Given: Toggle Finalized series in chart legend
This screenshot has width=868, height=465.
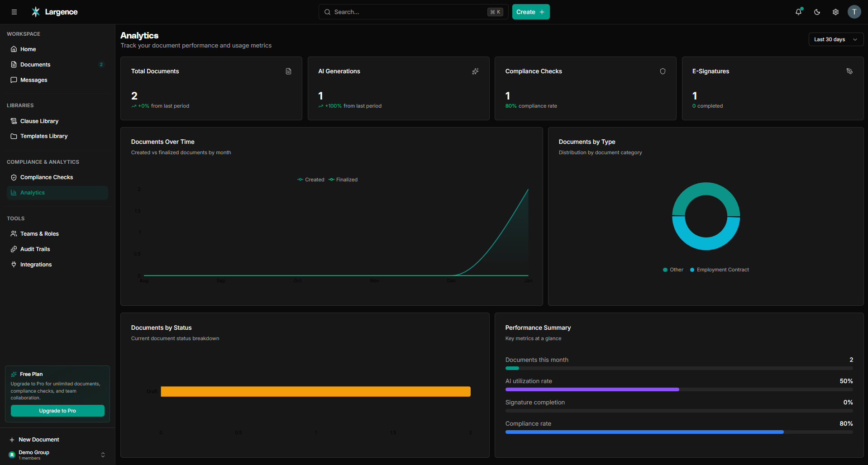Looking at the screenshot, I should coord(343,180).
